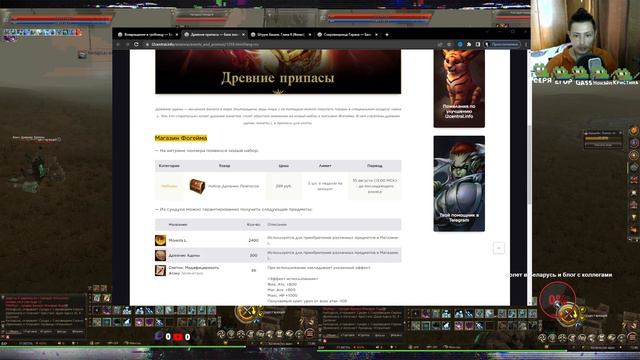Image resolution: width=640 pixels, height=360 pixels.
Task: Click the scroll-to-top arrow button
Action: (x=498, y=248)
